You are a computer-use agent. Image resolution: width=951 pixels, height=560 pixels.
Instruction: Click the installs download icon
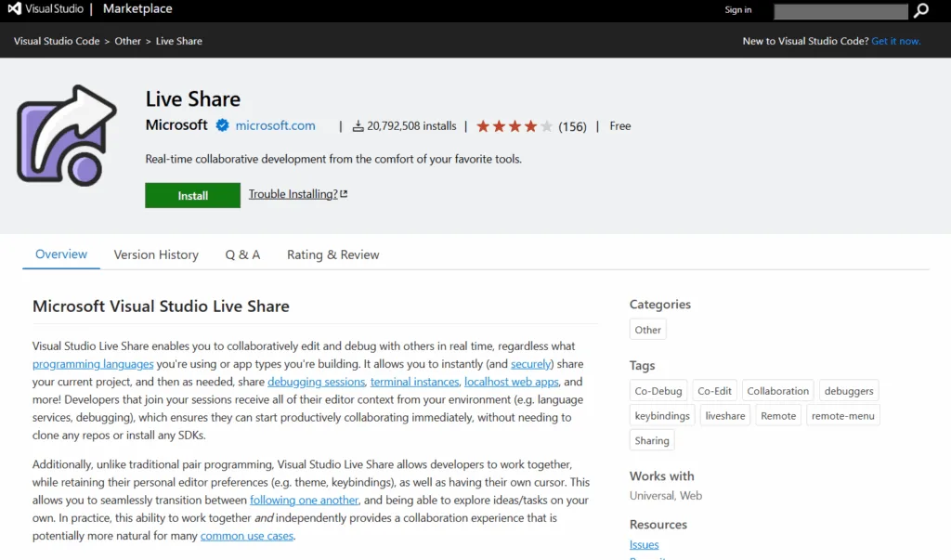point(358,126)
